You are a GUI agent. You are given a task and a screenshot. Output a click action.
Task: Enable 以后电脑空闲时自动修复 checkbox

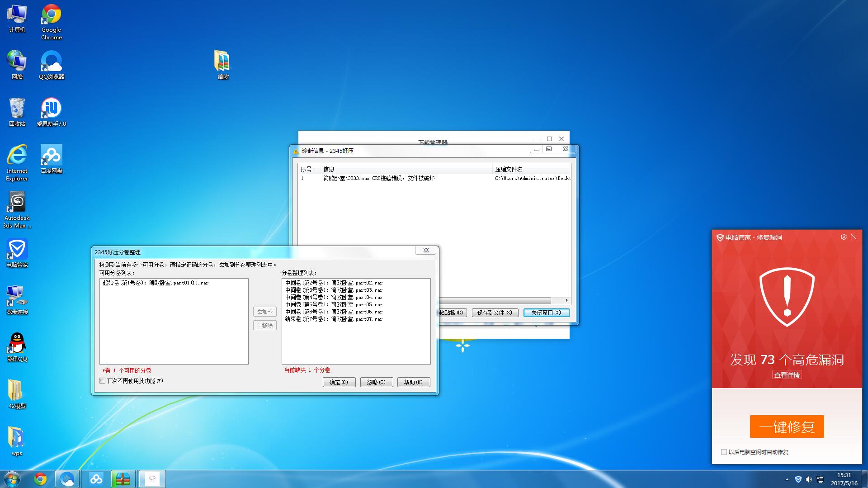(x=724, y=452)
